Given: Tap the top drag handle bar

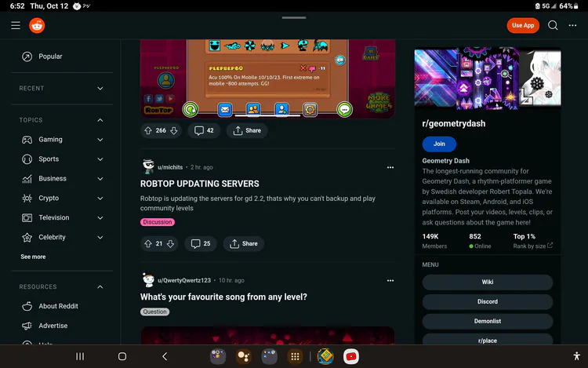Looking at the screenshot, I should click(294, 17).
